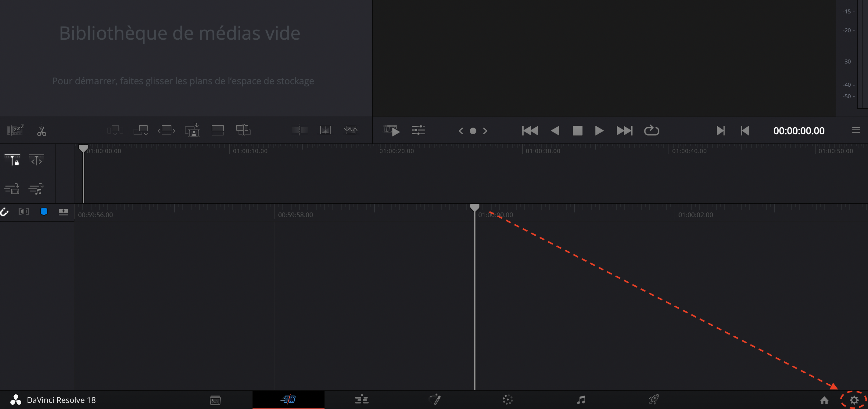Open viewer options hamburger menu

click(856, 130)
